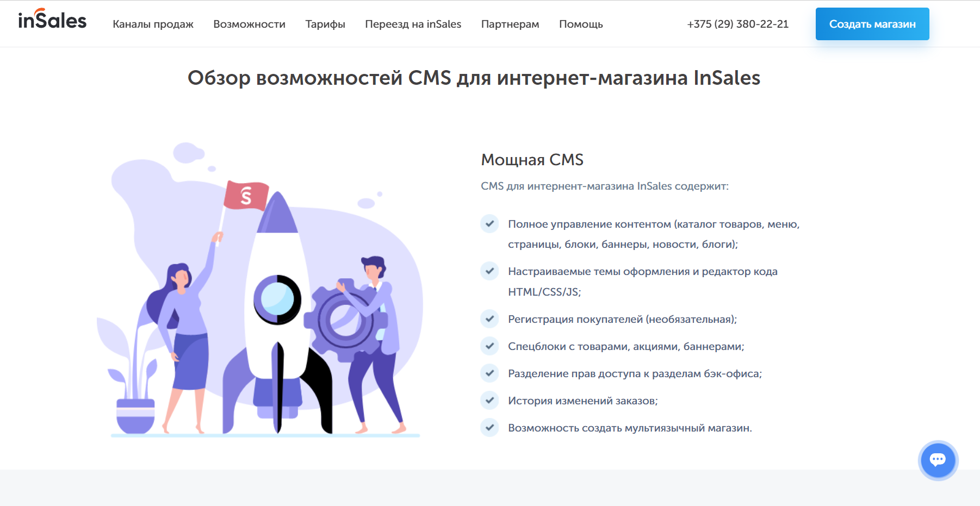Go to the 'Тарифы' page
Viewport: 980px width, 506px height.
click(x=325, y=24)
